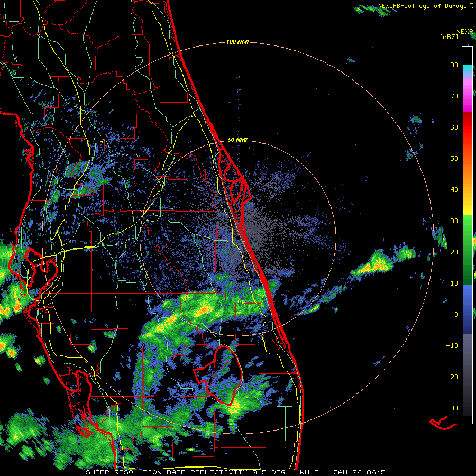Click the "0.5 DEG" elevation angle text
476x476 pixels.
tap(269, 472)
